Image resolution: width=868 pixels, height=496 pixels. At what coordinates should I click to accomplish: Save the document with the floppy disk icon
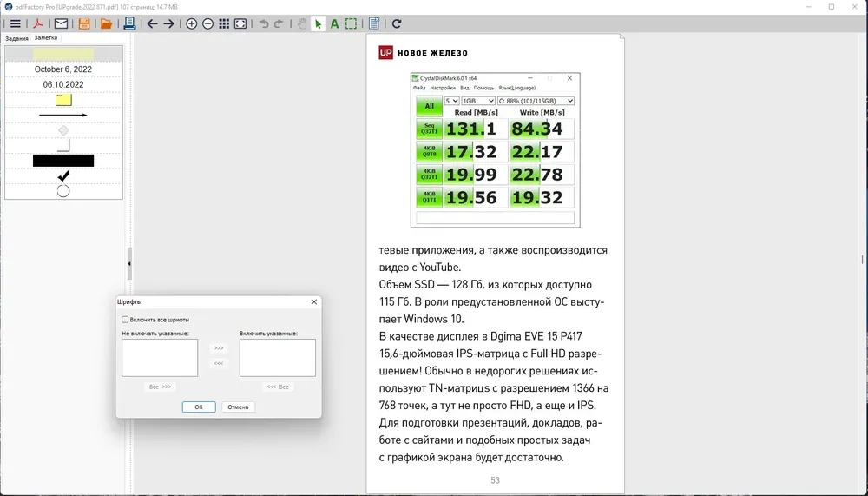(84, 23)
